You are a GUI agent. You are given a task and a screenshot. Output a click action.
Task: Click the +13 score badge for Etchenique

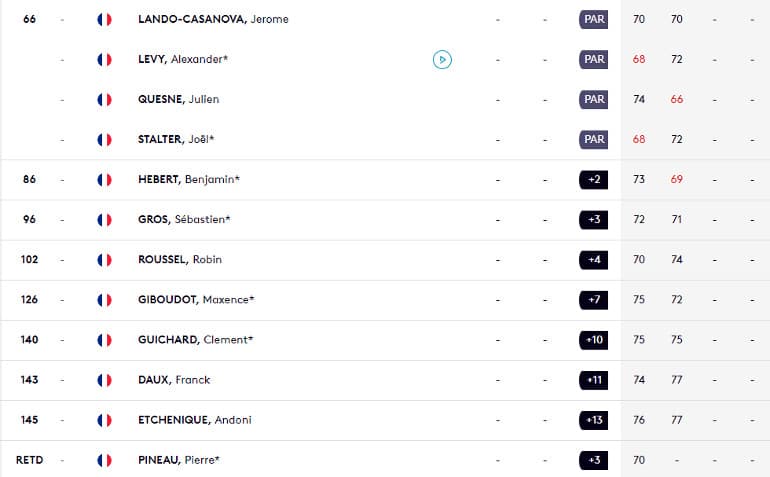[x=594, y=420]
